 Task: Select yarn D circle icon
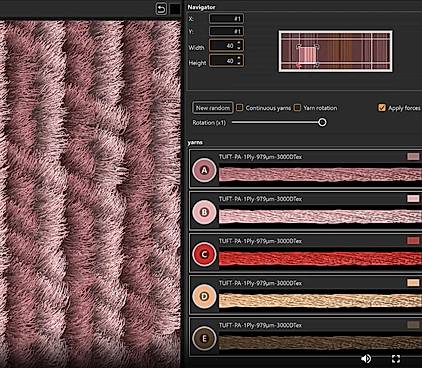204,296
